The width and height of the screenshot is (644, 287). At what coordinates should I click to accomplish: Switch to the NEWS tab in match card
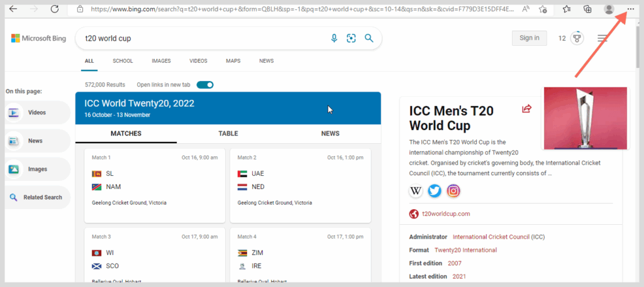[330, 133]
